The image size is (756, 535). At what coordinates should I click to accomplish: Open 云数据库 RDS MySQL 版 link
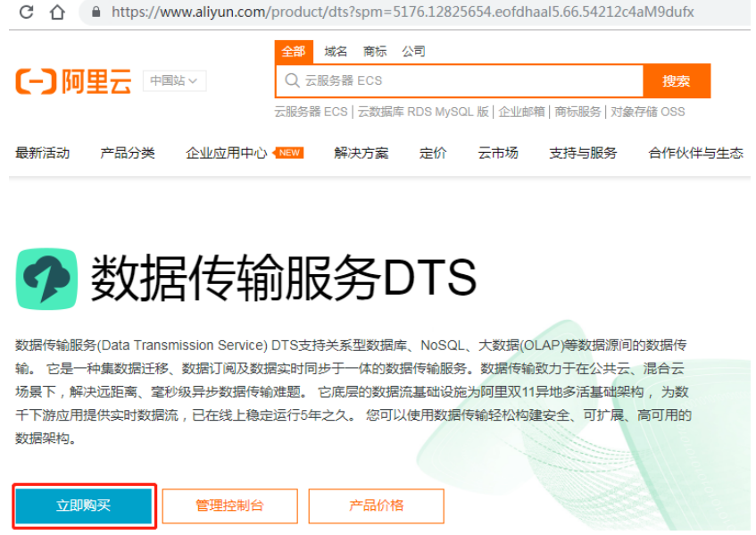[423, 112]
